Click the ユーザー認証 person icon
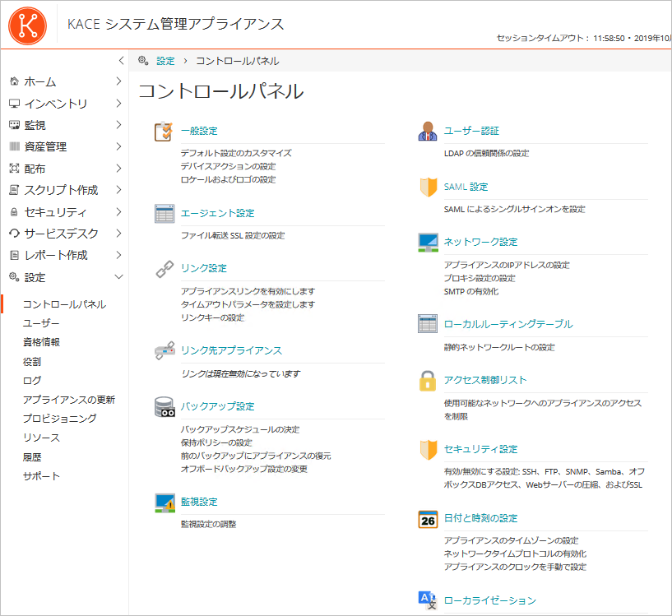Image resolution: width=672 pixels, height=616 pixels. coord(427,132)
